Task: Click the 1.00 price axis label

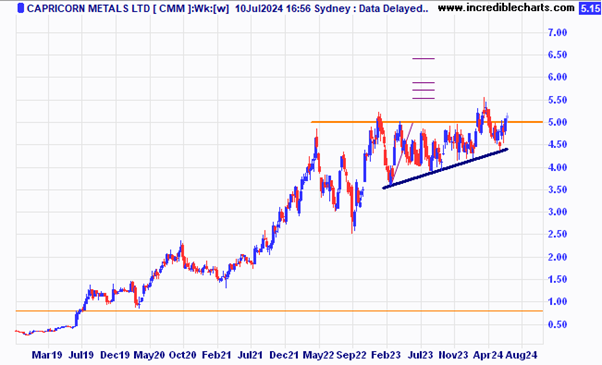Action: (557, 302)
